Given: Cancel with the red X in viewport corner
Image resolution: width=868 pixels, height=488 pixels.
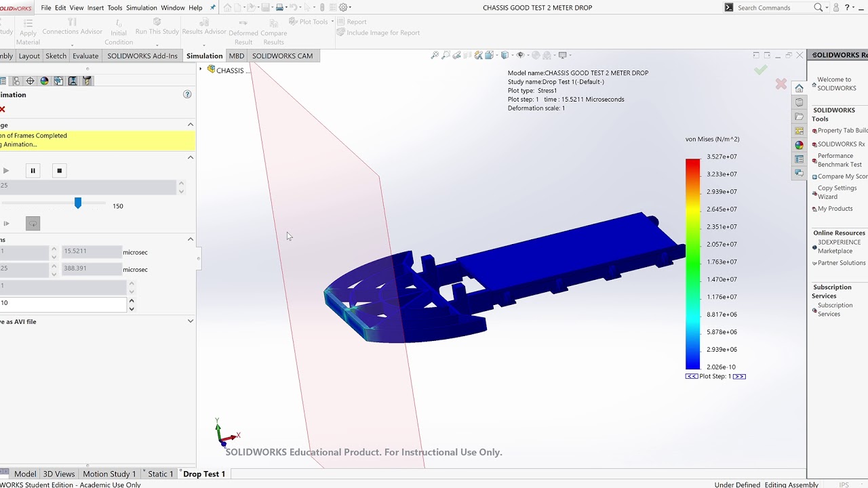Looking at the screenshot, I should click(x=781, y=84).
